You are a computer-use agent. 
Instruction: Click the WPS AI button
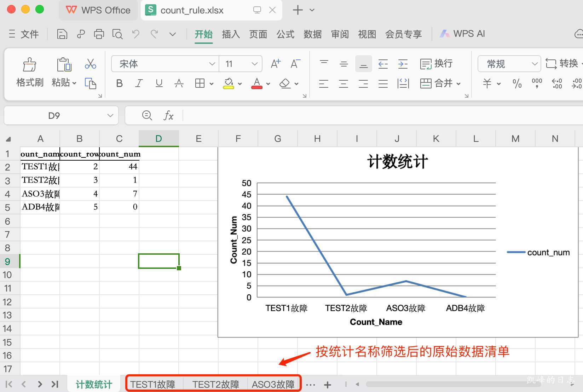(462, 34)
